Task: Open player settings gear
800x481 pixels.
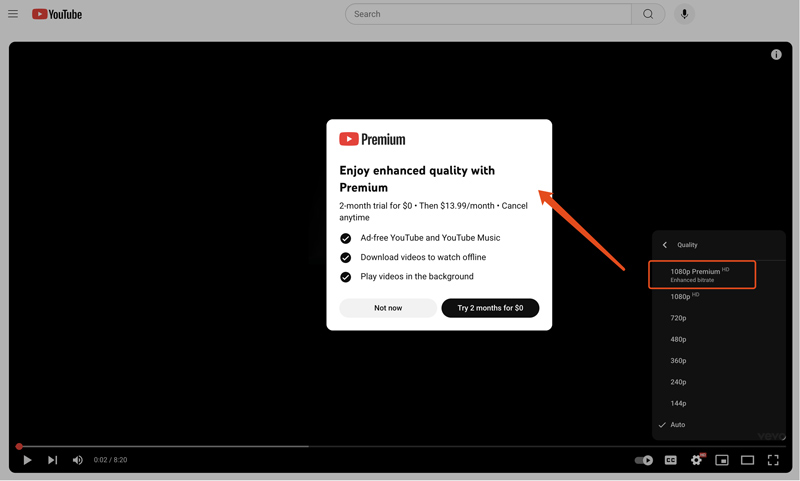Action: coord(696,460)
